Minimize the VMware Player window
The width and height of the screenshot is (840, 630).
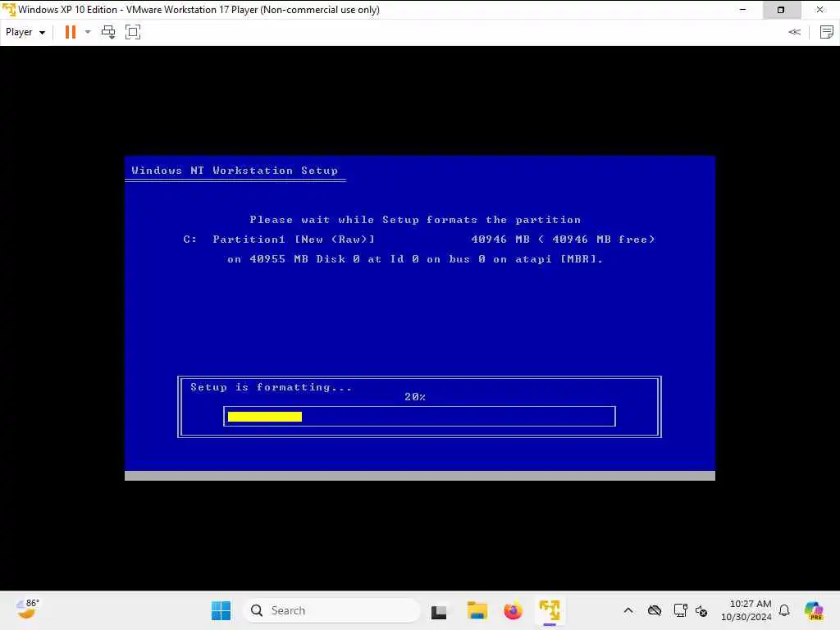point(742,10)
